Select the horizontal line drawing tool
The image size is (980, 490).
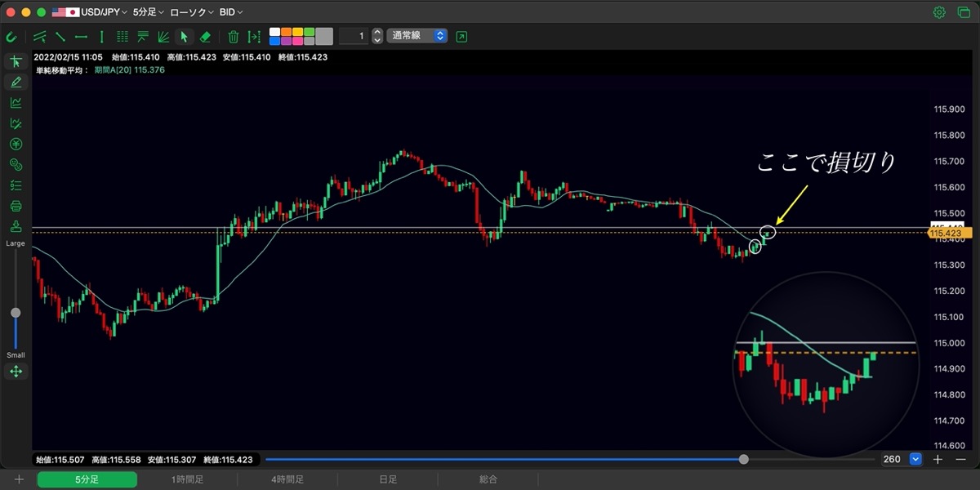coord(81,37)
